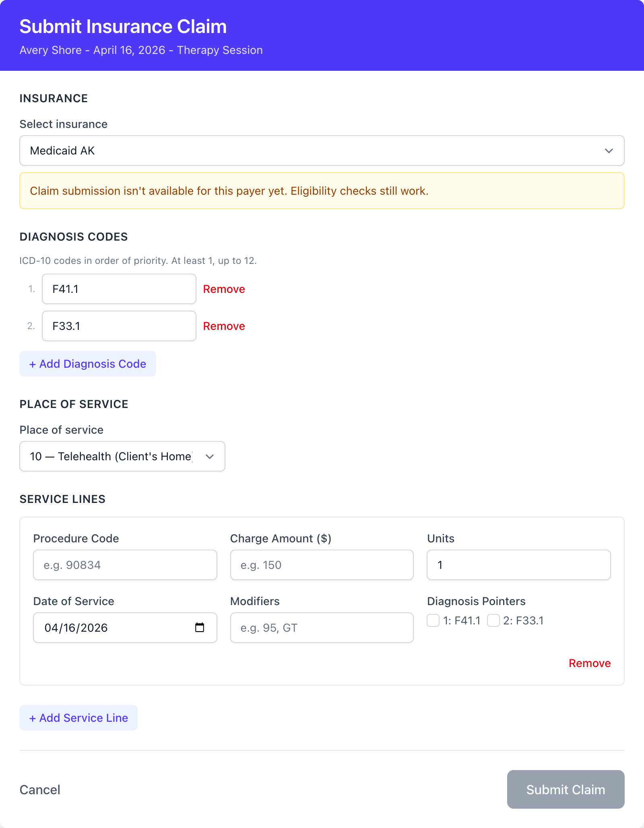Remove diagnosis code F33.1
644x828 pixels.
[x=224, y=326]
